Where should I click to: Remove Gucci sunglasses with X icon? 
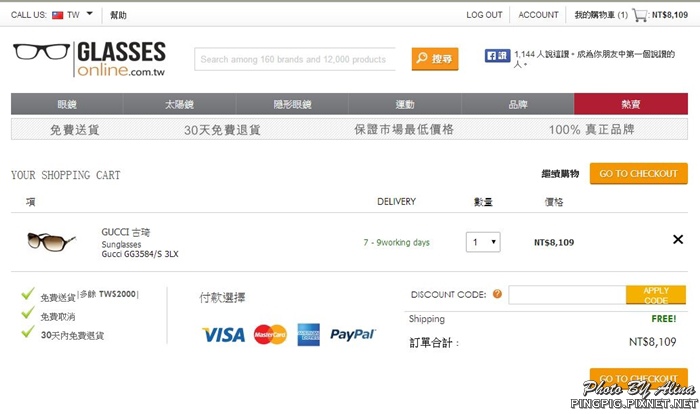coord(678,239)
